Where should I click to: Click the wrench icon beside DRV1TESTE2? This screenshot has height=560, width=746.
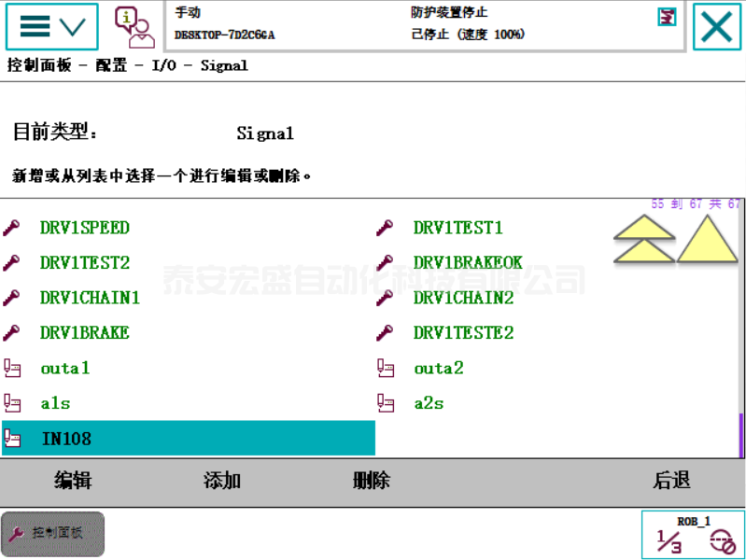(x=385, y=332)
